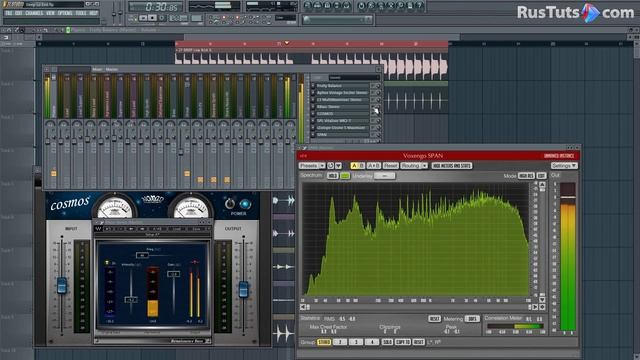The width and height of the screenshot is (640, 360).
Task: Click the Cosmos knob left of Power
Action: click(x=230, y=203)
